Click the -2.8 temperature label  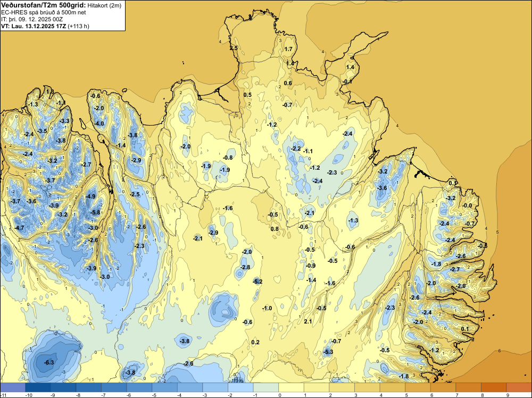pos(245,267)
